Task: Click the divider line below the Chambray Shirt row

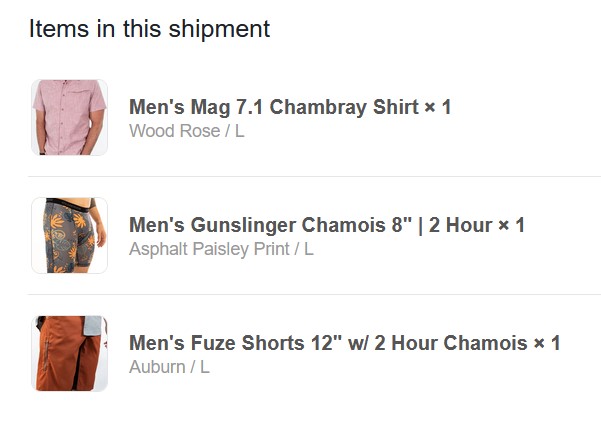Action: point(314,177)
